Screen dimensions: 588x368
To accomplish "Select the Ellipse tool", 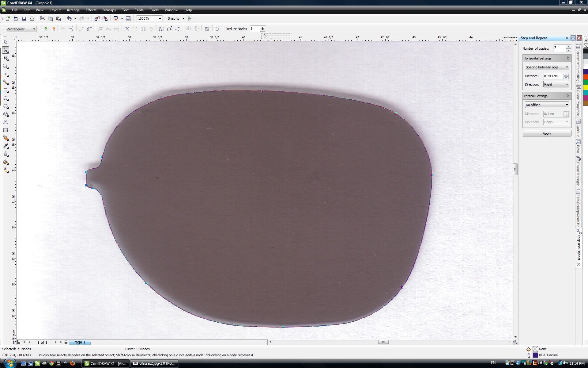I will click(6, 98).
